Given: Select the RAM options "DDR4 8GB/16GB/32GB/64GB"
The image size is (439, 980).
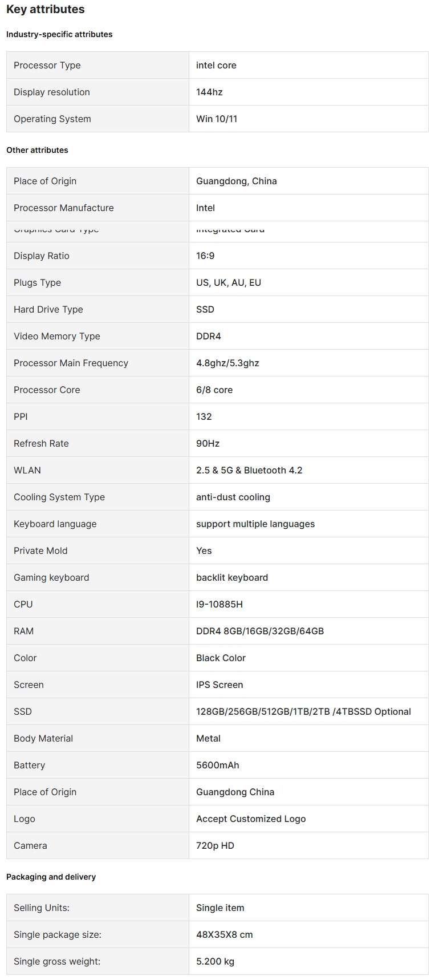Looking at the screenshot, I should tap(260, 631).
